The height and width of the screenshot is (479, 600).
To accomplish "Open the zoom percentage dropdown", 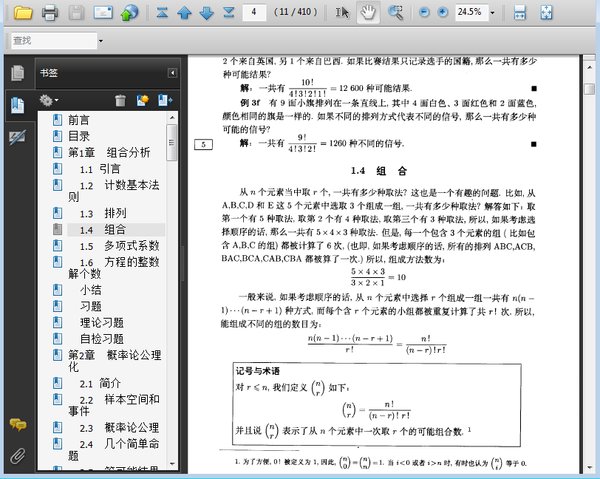I will 492,13.
